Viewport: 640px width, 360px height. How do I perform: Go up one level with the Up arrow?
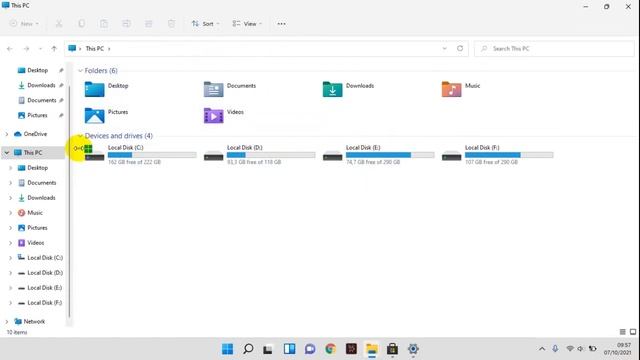(54, 49)
